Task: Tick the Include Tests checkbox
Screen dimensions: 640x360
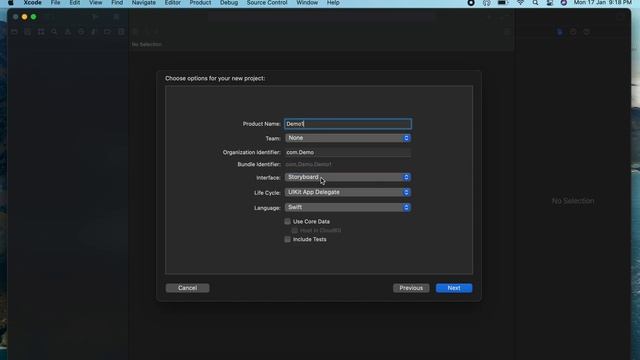Action: click(287, 239)
